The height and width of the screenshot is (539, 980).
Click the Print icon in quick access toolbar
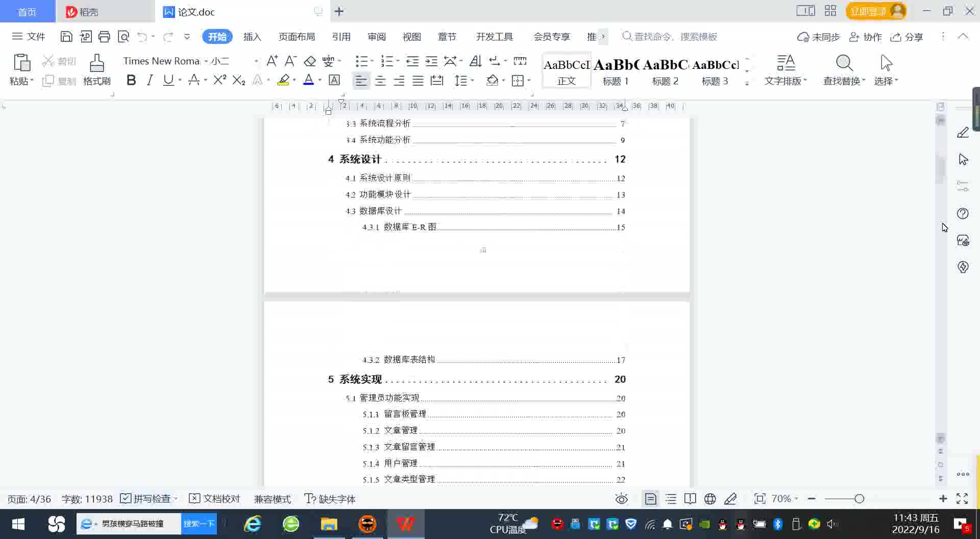point(104,36)
